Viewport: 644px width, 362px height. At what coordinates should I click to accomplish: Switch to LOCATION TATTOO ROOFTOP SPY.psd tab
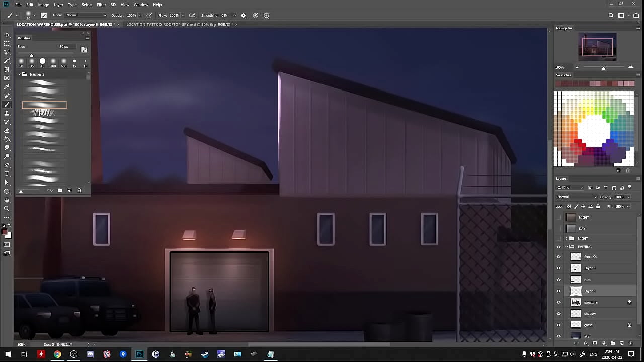click(179, 24)
